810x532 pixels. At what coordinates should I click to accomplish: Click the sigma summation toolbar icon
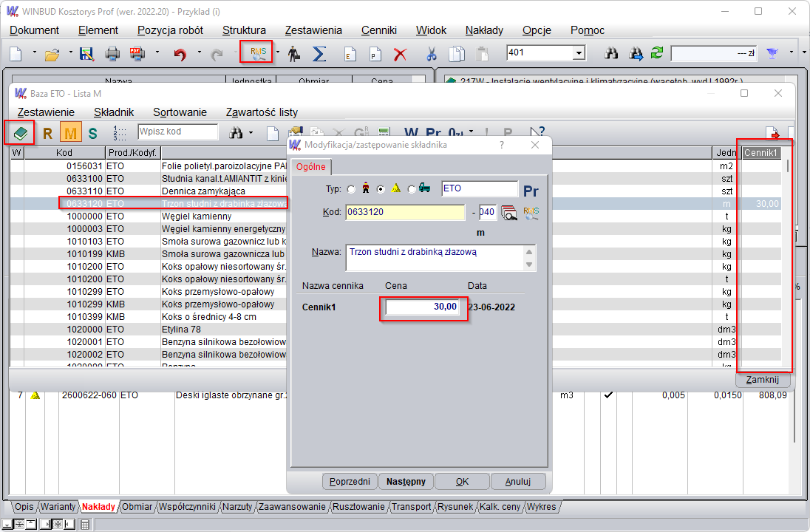(x=319, y=54)
